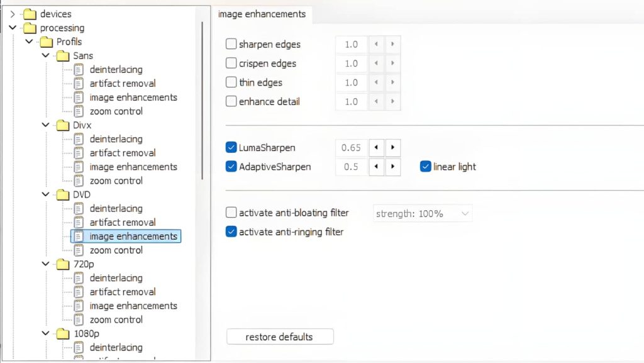Click the deinterlacing page icon under Sans
644x363 pixels.
click(x=78, y=69)
